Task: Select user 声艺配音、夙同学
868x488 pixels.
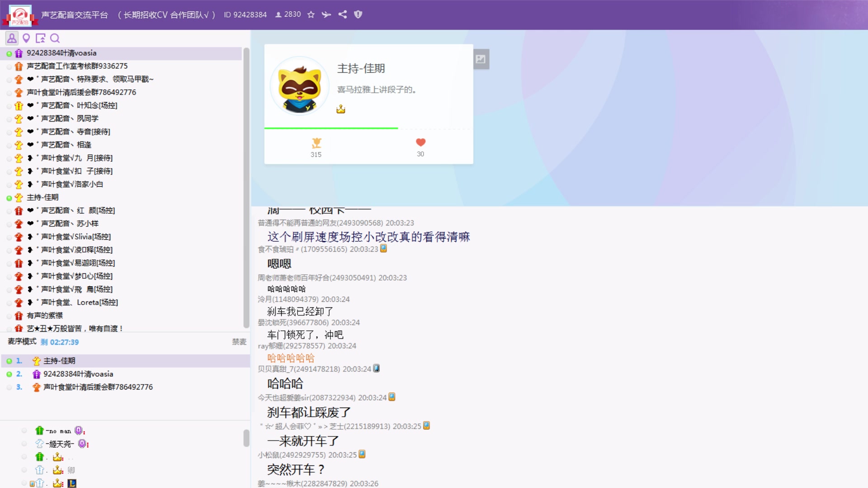Action: [x=122, y=118]
